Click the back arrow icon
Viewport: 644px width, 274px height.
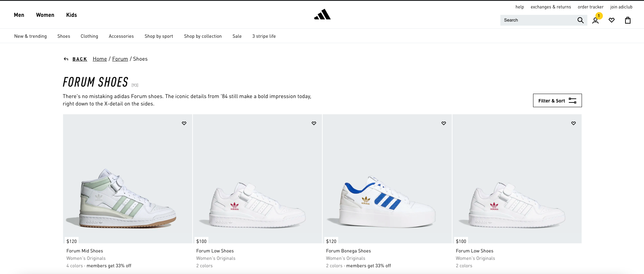coord(66,59)
